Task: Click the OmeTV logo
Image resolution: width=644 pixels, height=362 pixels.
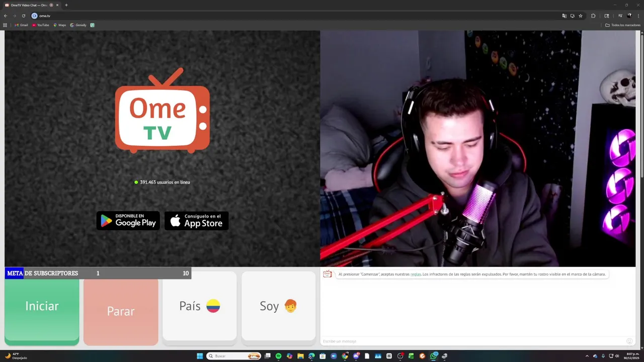Action: [x=163, y=111]
